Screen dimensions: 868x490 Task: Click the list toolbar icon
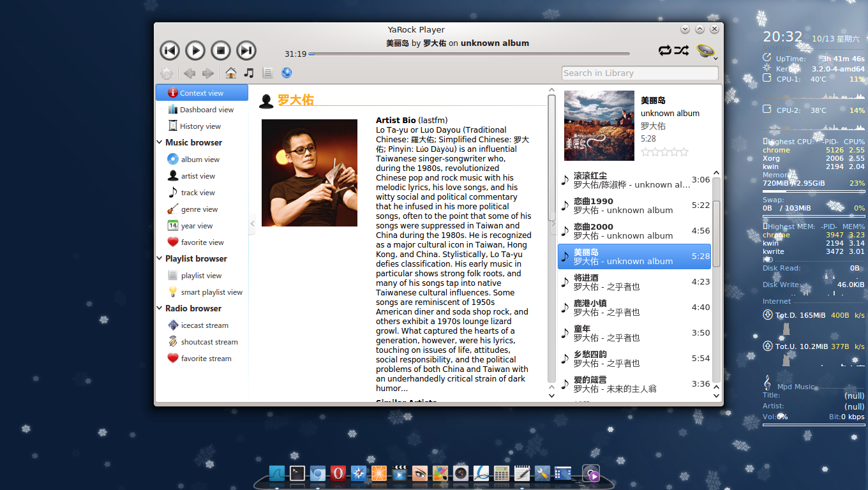tap(267, 73)
